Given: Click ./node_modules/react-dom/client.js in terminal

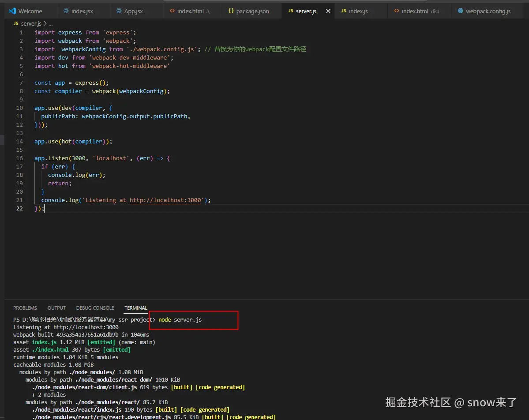Looking at the screenshot, I should point(84,387).
